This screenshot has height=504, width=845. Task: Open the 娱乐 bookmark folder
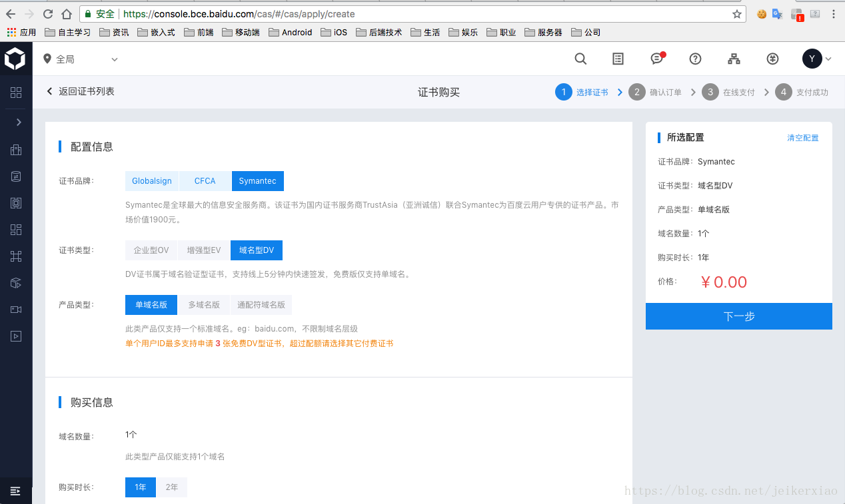[x=463, y=32]
